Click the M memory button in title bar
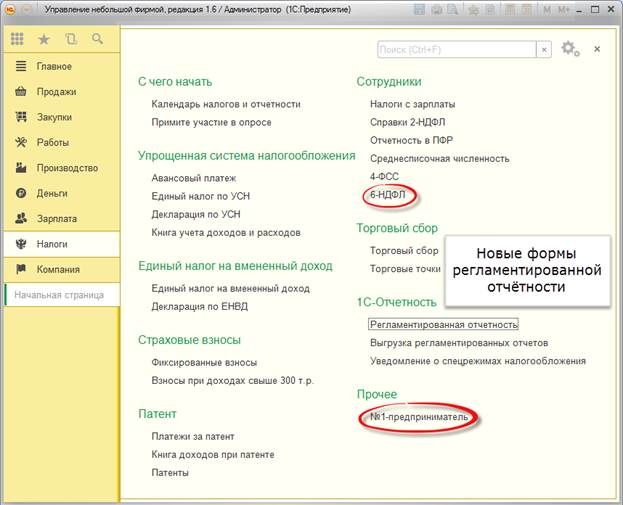The height and width of the screenshot is (505, 623). [547, 10]
